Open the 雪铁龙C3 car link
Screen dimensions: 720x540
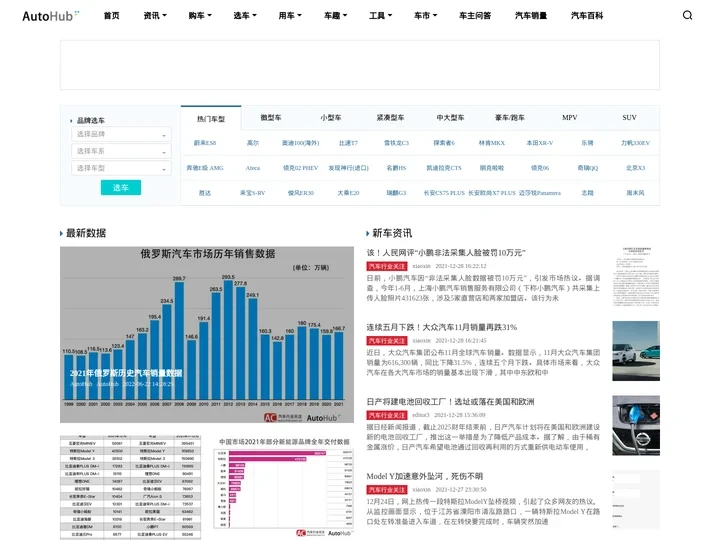[396, 143]
